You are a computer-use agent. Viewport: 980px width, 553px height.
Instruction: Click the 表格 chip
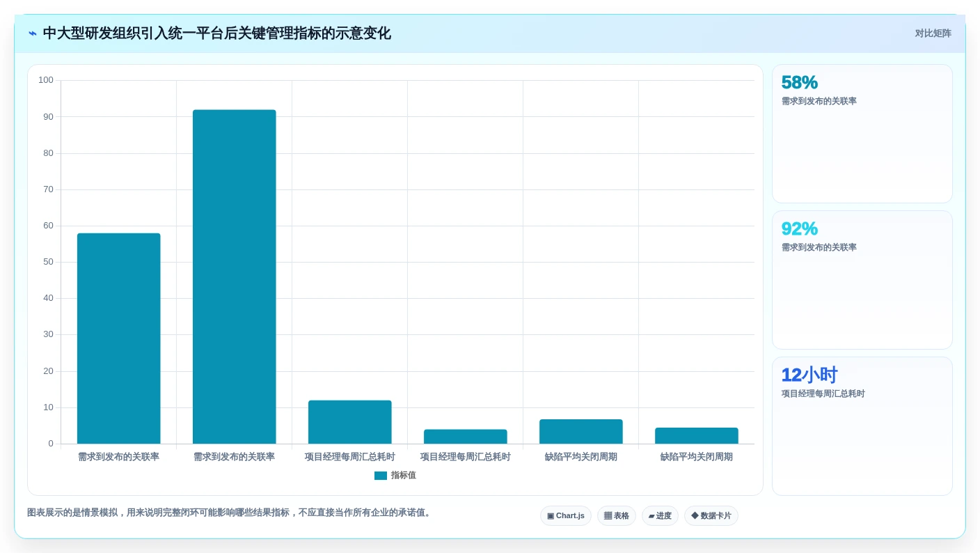coord(616,515)
